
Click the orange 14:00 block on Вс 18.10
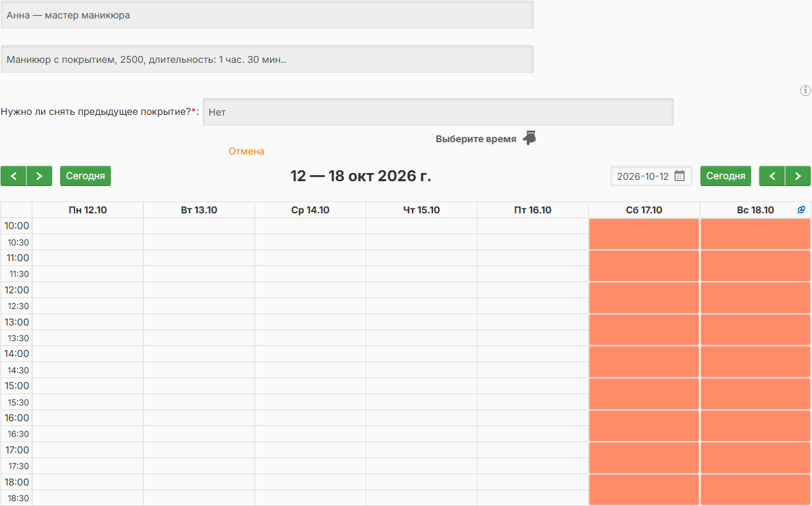tap(755, 362)
